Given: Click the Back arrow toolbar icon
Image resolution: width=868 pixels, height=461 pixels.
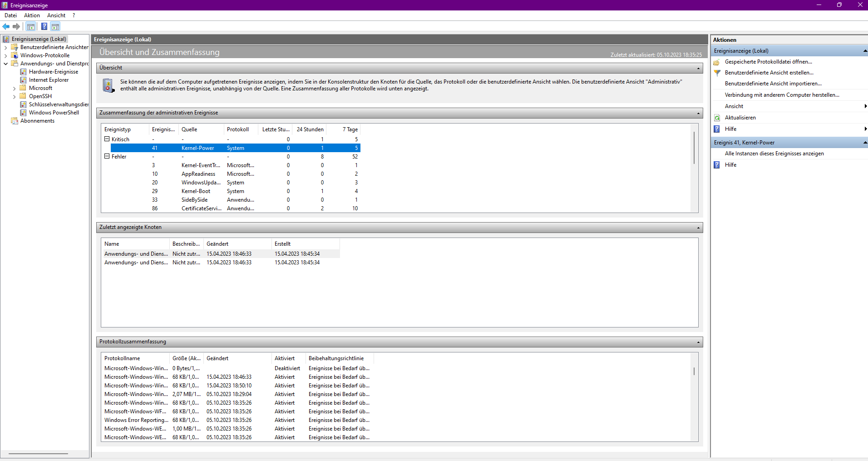Looking at the screenshot, I should tap(6, 26).
